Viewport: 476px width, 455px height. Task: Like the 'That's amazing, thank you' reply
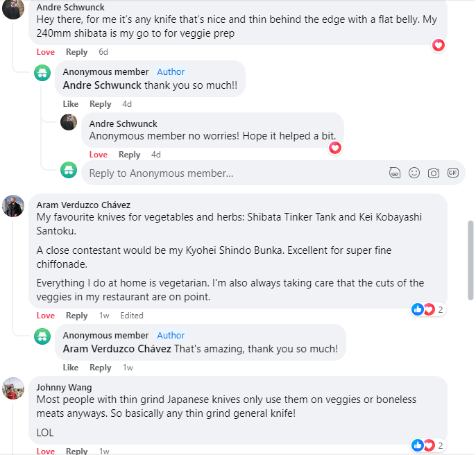pos(71,368)
